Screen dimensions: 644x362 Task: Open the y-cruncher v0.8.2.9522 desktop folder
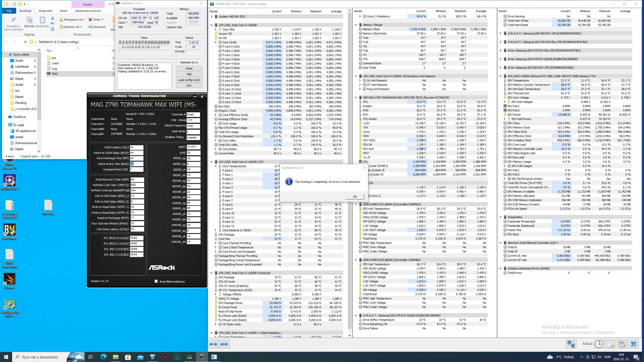coord(10,209)
